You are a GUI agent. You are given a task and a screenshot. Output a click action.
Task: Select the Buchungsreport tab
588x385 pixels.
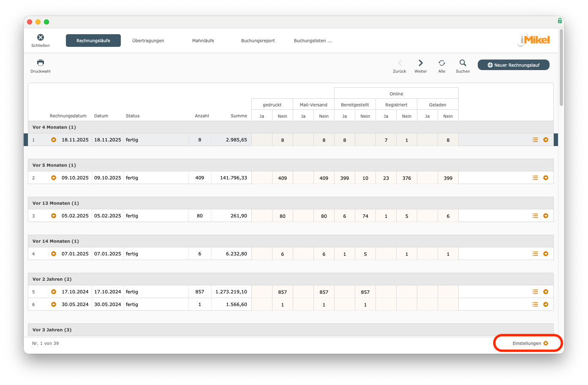pyautogui.click(x=258, y=41)
